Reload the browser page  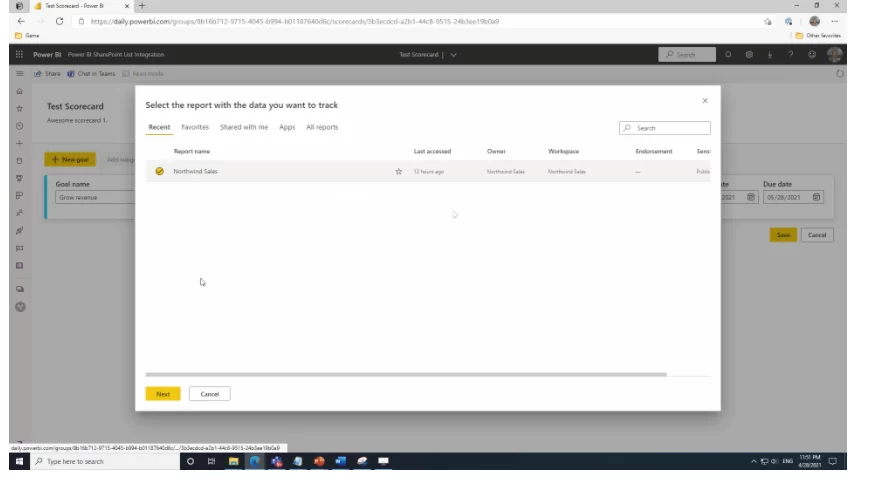coord(59,22)
